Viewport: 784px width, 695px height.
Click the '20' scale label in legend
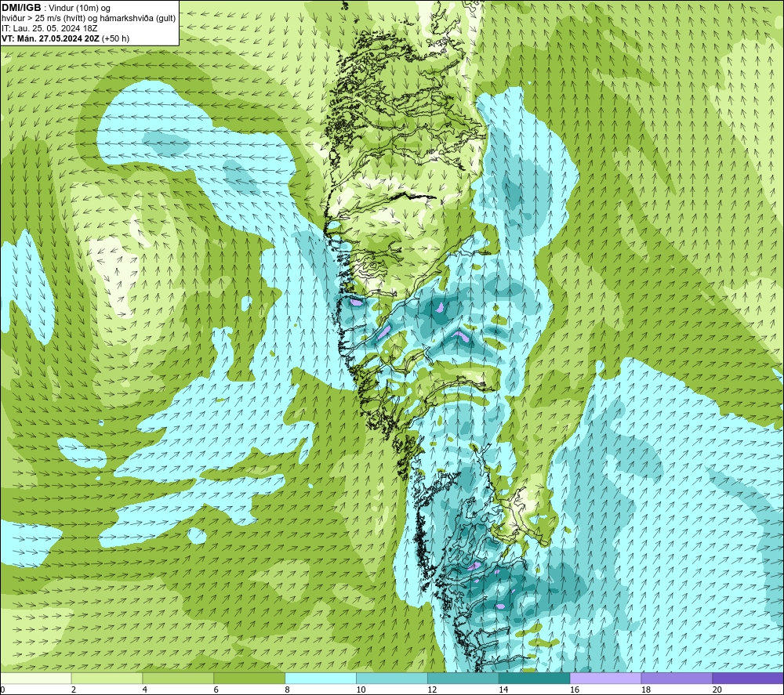click(x=717, y=690)
